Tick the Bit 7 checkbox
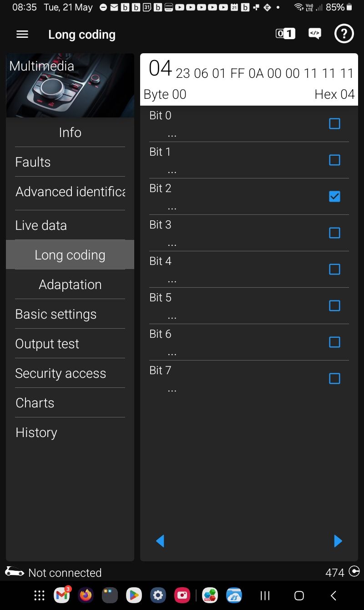The width and height of the screenshot is (364, 610). [334, 378]
